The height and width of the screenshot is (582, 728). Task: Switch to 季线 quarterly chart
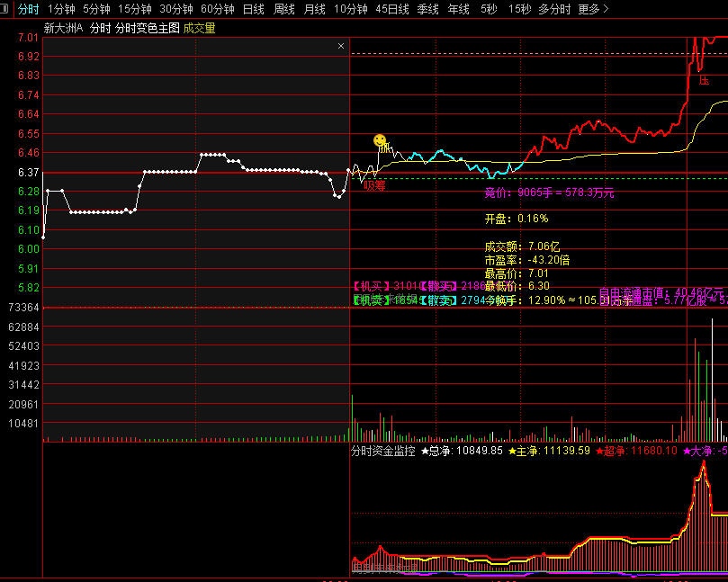[427, 9]
